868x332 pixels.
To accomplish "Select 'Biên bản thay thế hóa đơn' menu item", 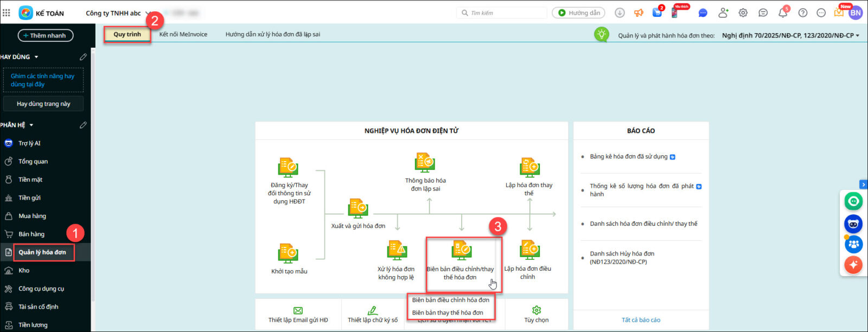I will point(448,312).
